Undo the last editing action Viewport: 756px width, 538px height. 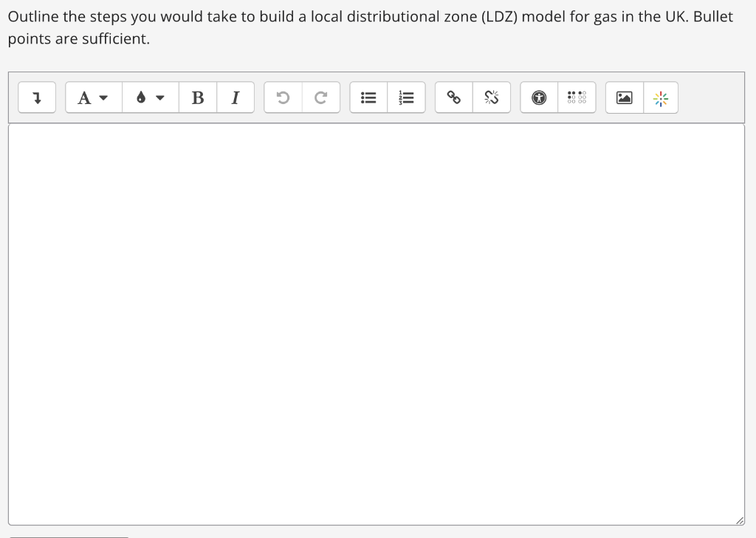tap(283, 97)
